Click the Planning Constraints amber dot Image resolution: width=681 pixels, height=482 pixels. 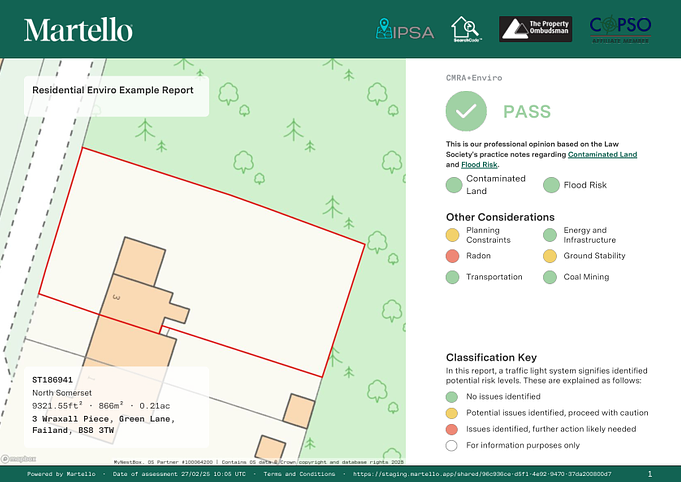[453, 235]
